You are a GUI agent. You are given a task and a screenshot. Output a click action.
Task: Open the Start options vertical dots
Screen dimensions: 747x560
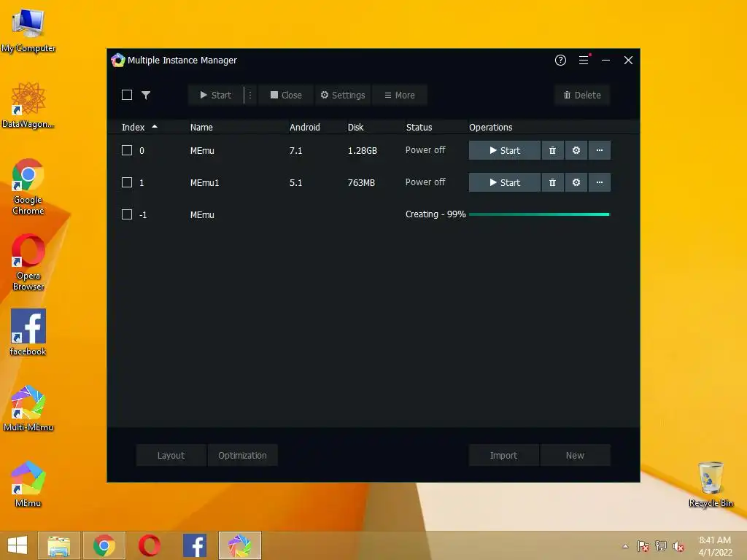pos(250,95)
